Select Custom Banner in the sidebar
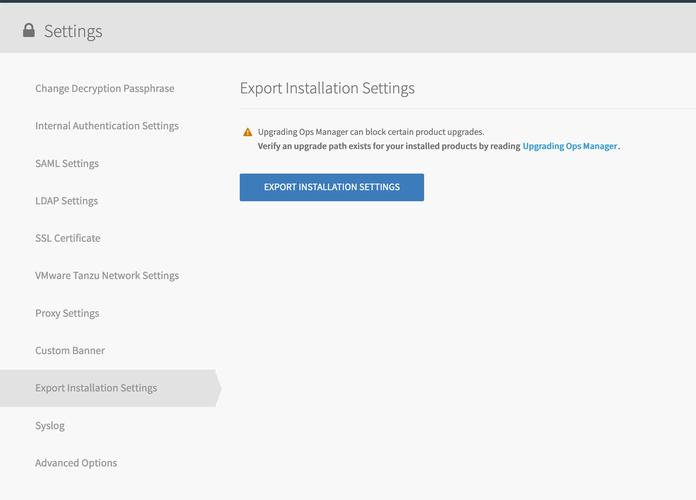The width and height of the screenshot is (696, 500). [70, 351]
